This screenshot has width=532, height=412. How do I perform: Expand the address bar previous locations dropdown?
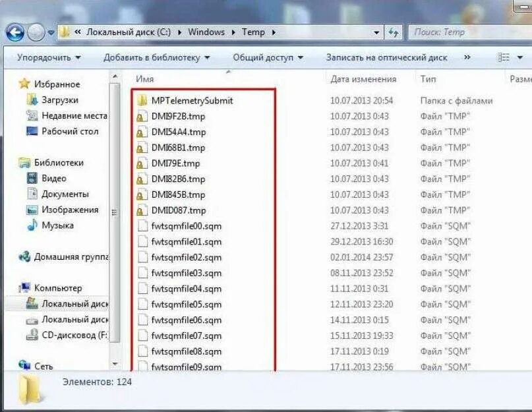(376, 32)
